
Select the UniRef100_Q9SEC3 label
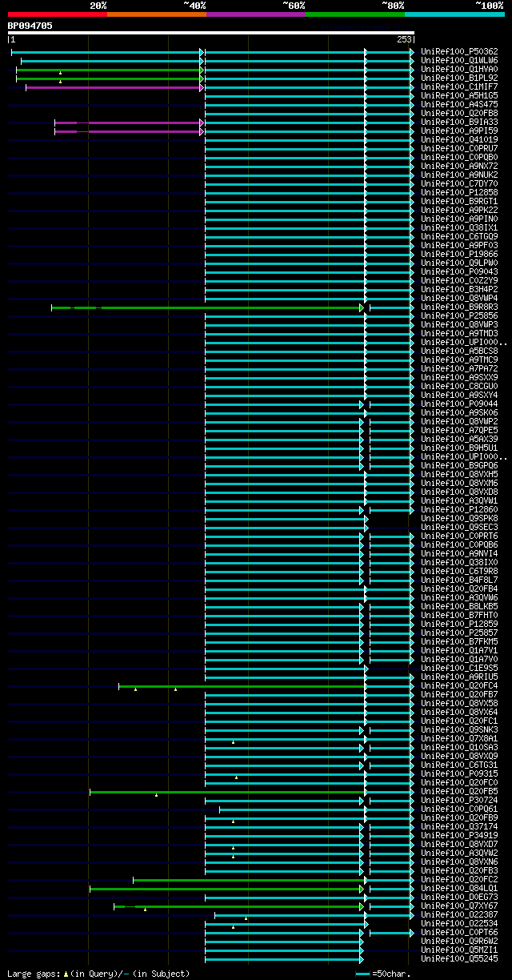459,528
